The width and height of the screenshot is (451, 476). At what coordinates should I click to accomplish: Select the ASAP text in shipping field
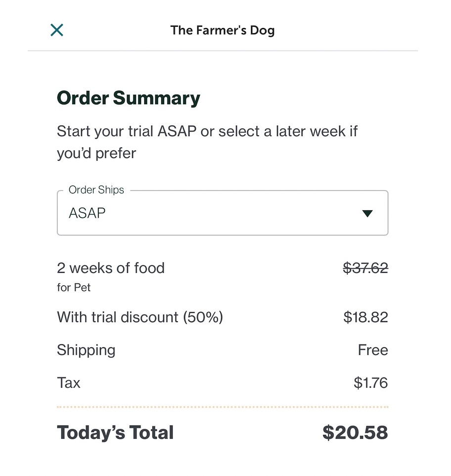[87, 214]
